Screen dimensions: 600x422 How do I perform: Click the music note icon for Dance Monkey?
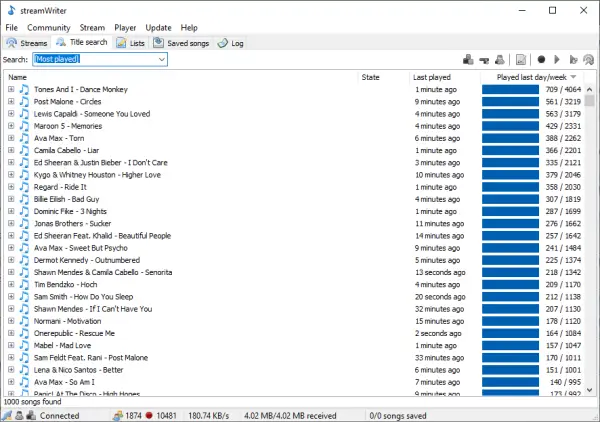click(x=24, y=90)
